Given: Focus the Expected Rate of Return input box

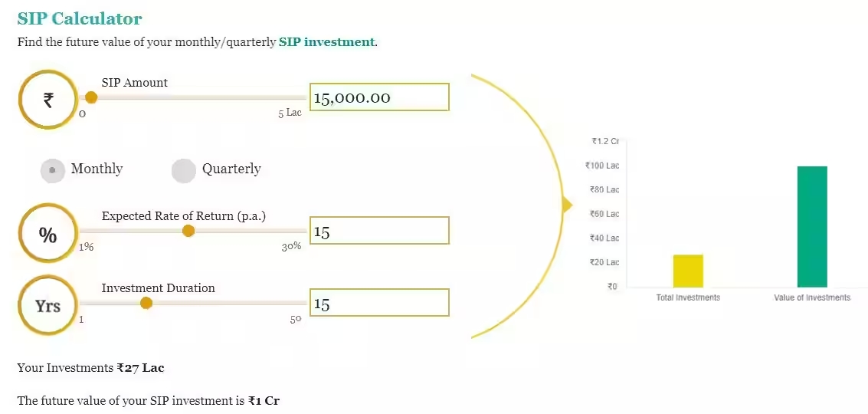Looking at the screenshot, I should tap(378, 231).
